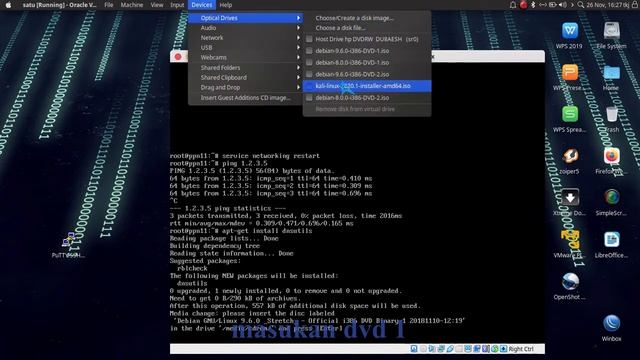Image resolution: width=640 pixels, height=360 pixels.
Task: Click the Bluetooth icon in the top panel
Action: (x=533, y=5)
